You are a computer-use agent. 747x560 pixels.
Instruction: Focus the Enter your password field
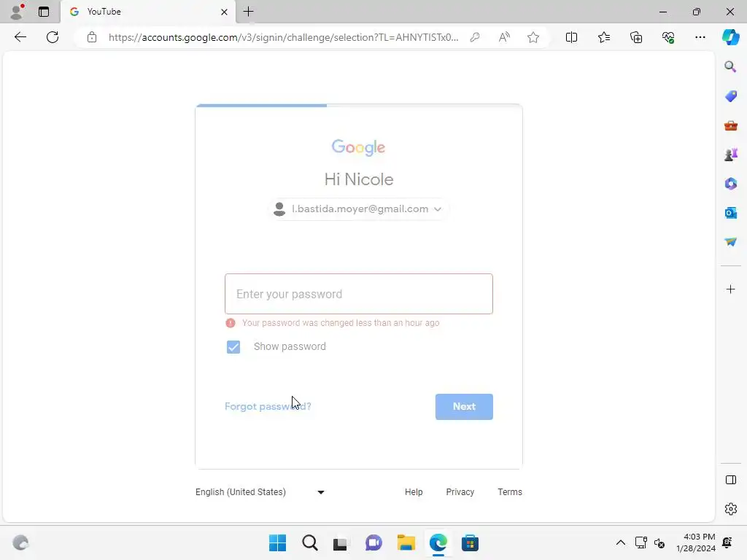359,294
